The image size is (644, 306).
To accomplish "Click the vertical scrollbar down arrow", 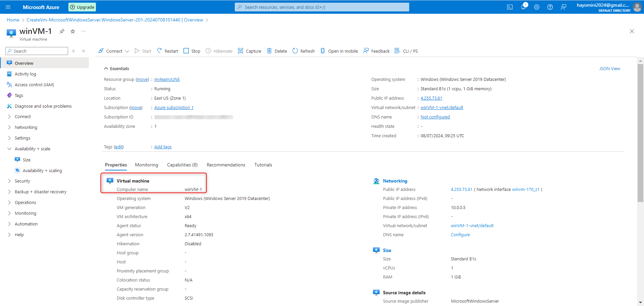I will coord(640,303).
